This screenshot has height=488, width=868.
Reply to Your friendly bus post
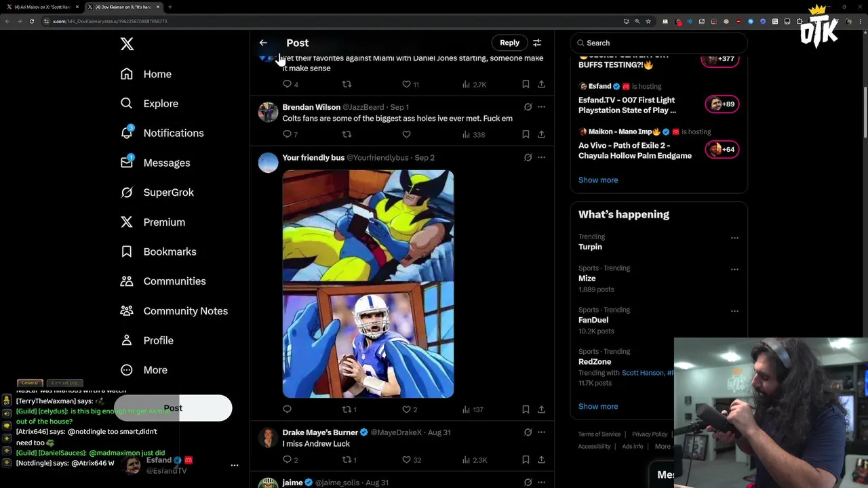click(287, 409)
